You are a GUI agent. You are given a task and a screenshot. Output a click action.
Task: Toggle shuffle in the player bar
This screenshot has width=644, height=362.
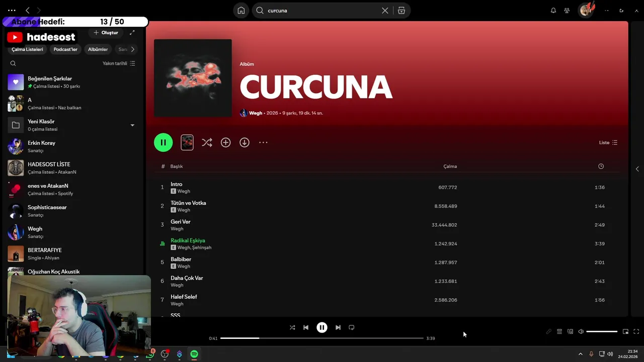(x=292, y=327)
